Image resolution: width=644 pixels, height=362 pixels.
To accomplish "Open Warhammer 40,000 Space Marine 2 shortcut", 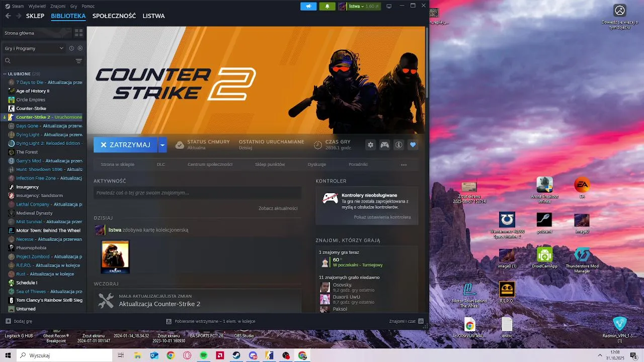I will (507, 225).
